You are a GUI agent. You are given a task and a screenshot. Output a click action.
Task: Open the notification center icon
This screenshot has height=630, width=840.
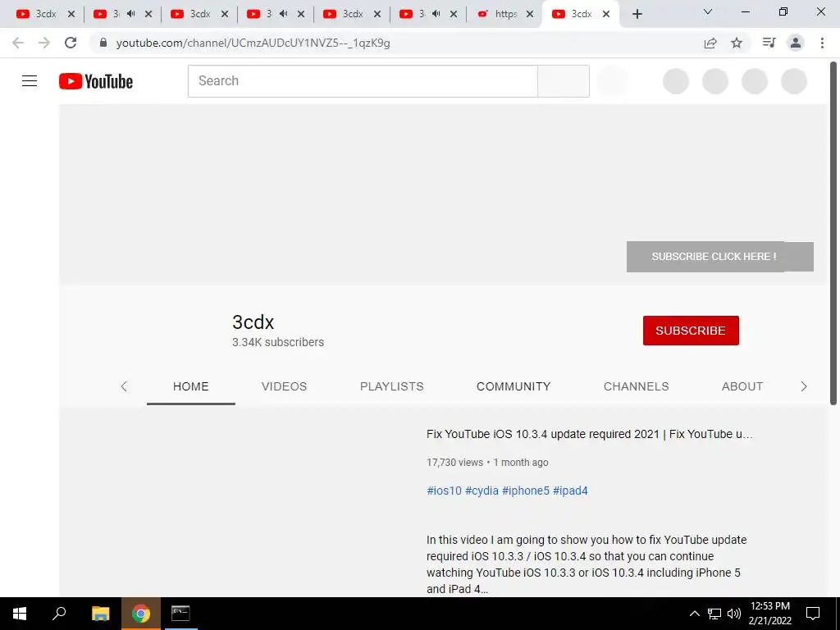(813, 614)
